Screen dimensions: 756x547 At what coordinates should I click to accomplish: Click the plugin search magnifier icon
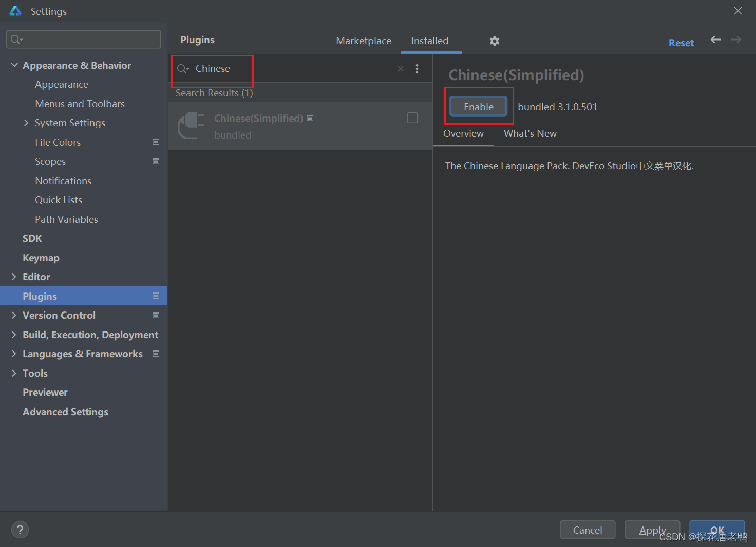click(x=183, y=69)
